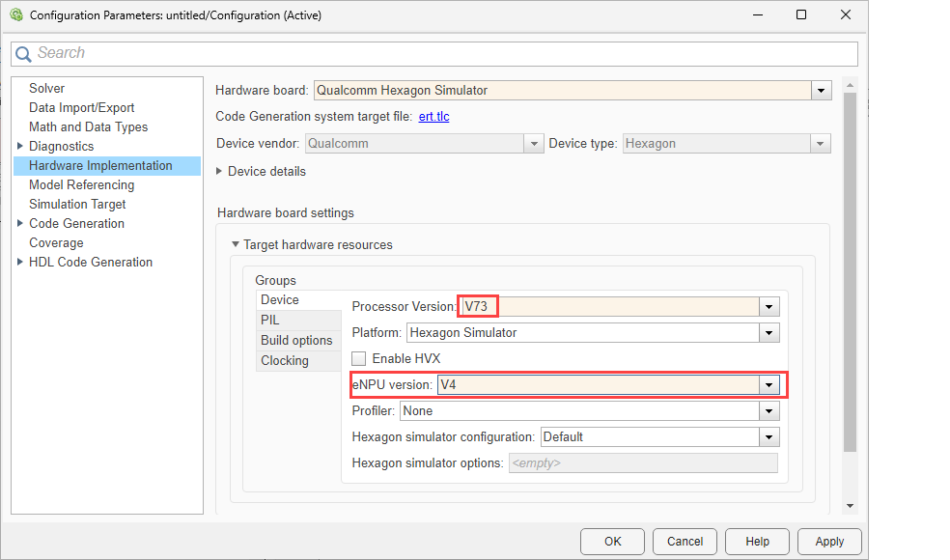The height and width of the screenshot is (560, 950).
Task: Click the Apply button
Action: coord(828,542)
